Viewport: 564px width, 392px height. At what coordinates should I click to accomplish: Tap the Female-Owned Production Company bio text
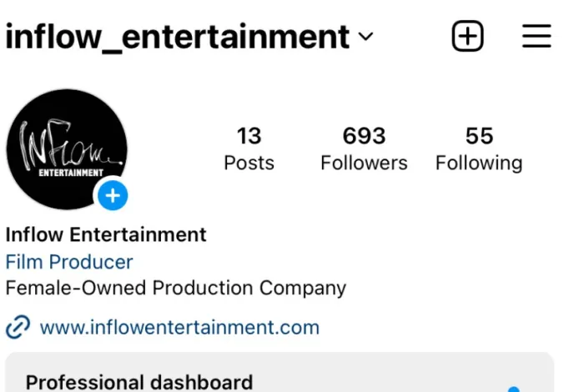(x=175, y=289)
